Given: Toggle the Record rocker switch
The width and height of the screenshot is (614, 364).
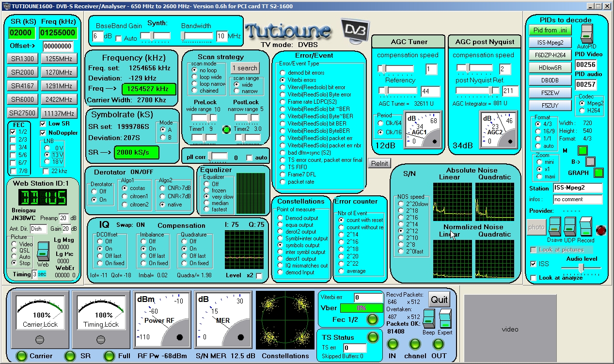Looking at the screenshot, I should click(586, 227).
